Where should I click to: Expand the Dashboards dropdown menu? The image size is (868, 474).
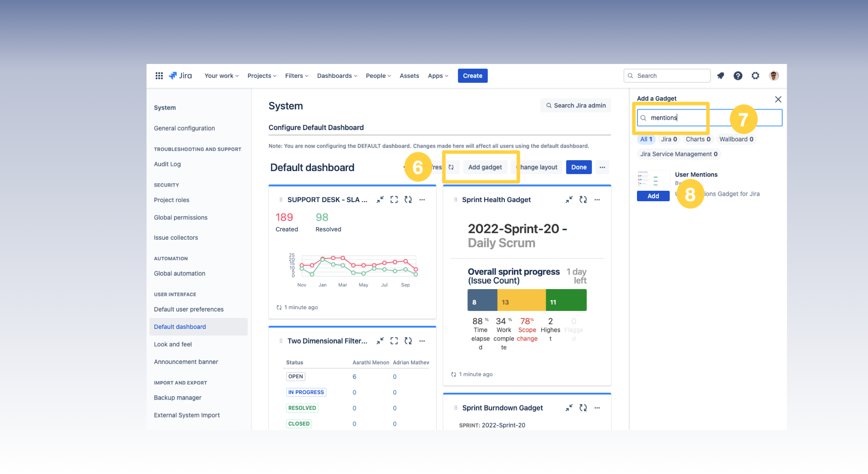coord(337,76)
